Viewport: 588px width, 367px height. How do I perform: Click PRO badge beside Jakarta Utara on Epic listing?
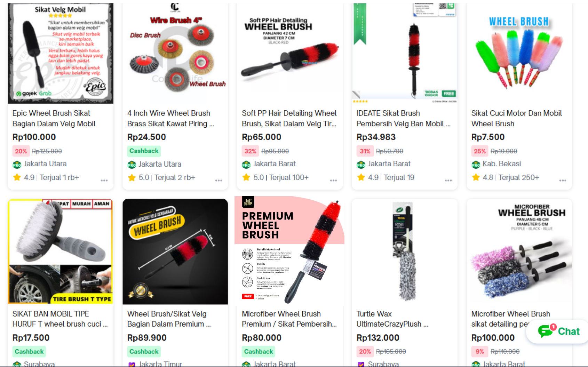[17, 165]
